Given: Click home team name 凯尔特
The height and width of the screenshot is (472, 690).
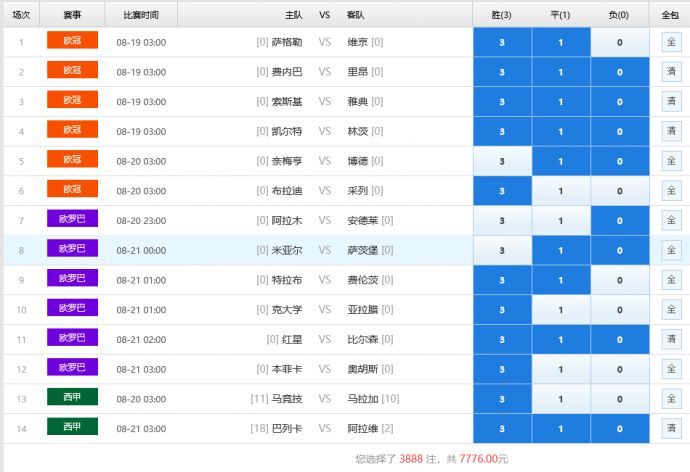Looking at the screenshot, I should pyautogui.click(x=287, y=132).
